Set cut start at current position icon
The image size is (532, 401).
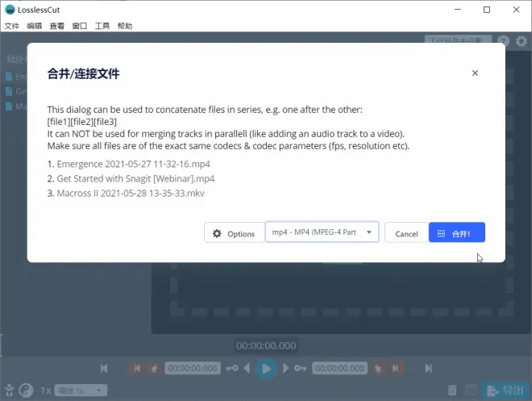click(x=155, y=369)
